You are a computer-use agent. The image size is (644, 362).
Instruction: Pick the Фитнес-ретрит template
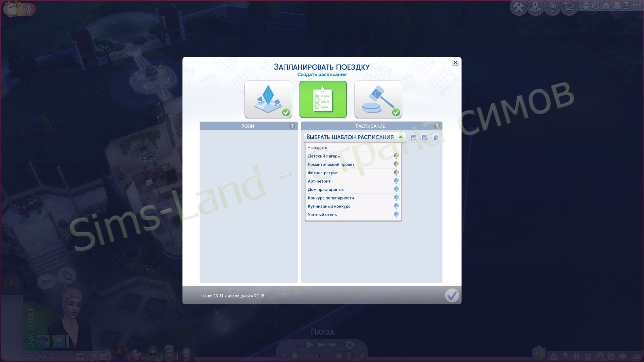point(323,173)
